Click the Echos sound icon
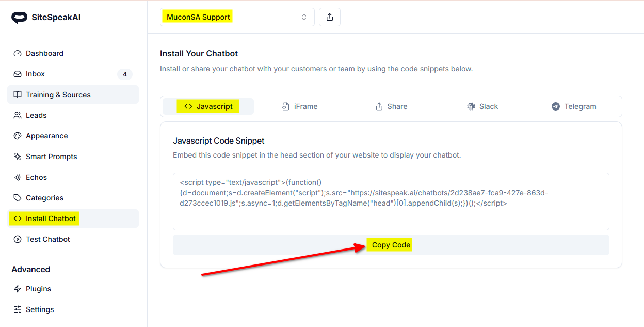This screenshot has height=327, width=644. click(18, 177)
